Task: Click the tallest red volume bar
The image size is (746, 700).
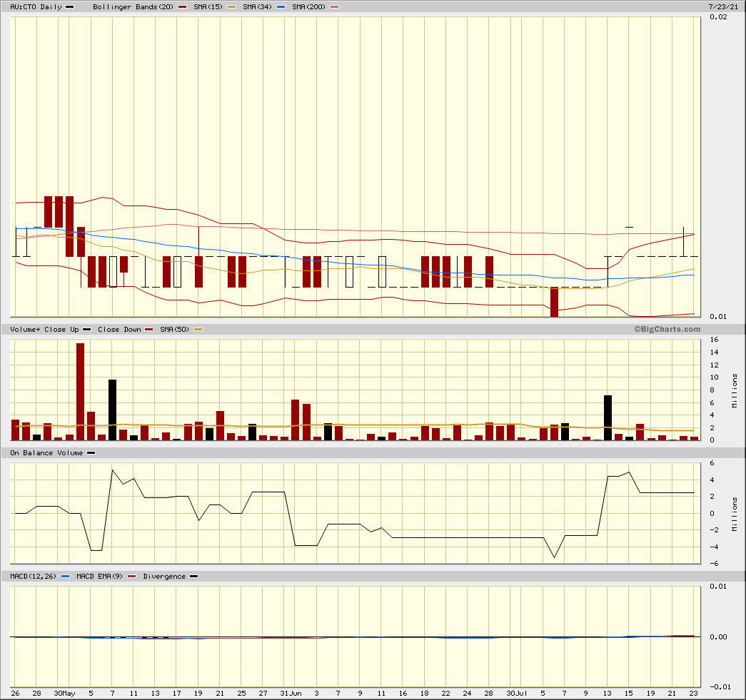Action: pyautogui.click(x=81, y=392)
